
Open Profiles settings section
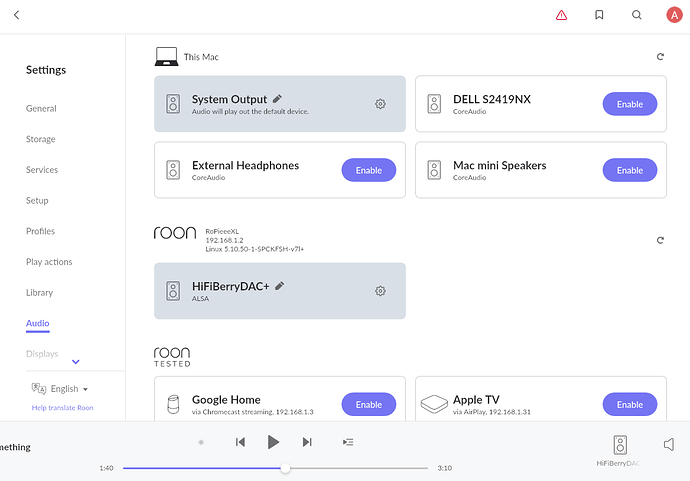(40, 231)
